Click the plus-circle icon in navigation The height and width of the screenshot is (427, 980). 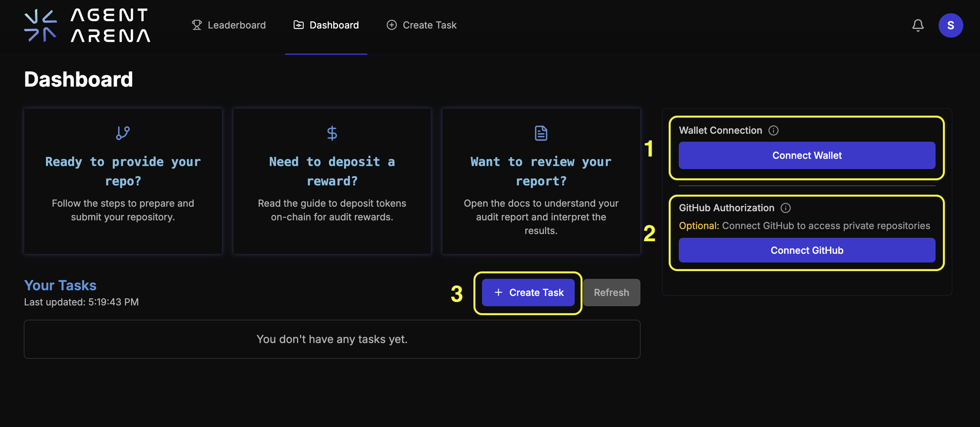[392, 25]
